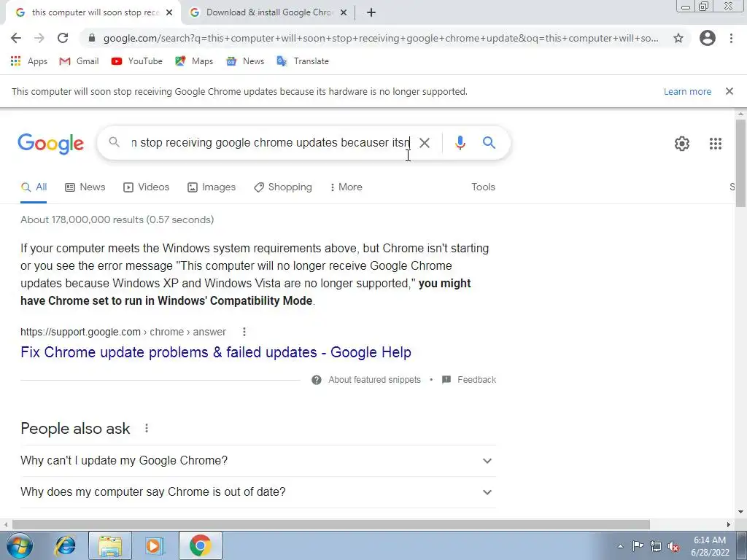Submit search with magnifier button
The width and height of the screenshot is (747, 560).
click(x=489, y=142)
